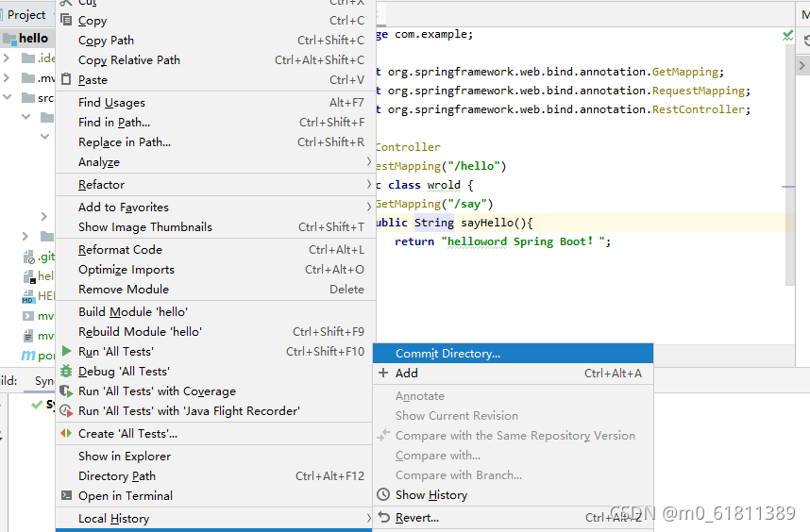Choose Remove Module entry
This screenshot has height=532, width=810.
tap(215, 289)
